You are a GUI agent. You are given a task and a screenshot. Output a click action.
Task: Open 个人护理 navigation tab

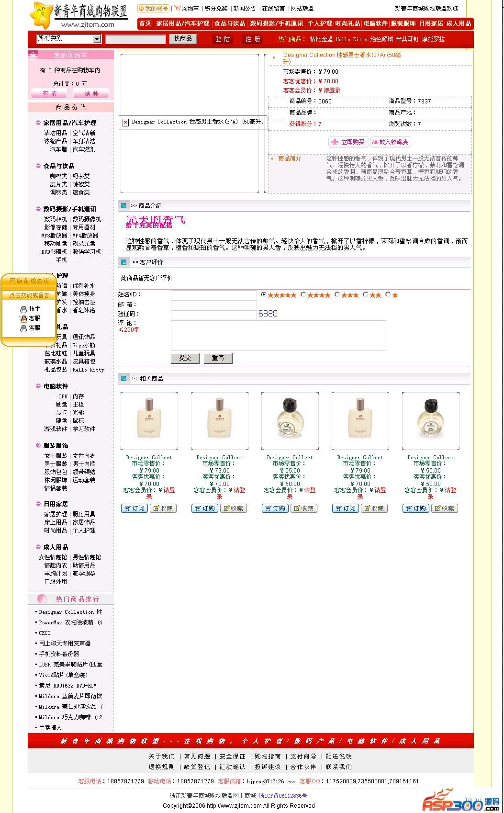tap(320, 23)
